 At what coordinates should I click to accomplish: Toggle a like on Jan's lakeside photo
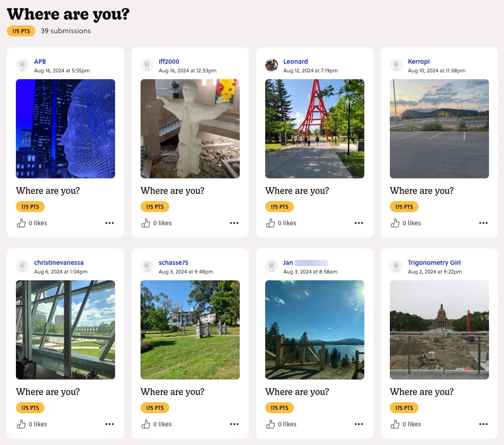click(270, 424)
